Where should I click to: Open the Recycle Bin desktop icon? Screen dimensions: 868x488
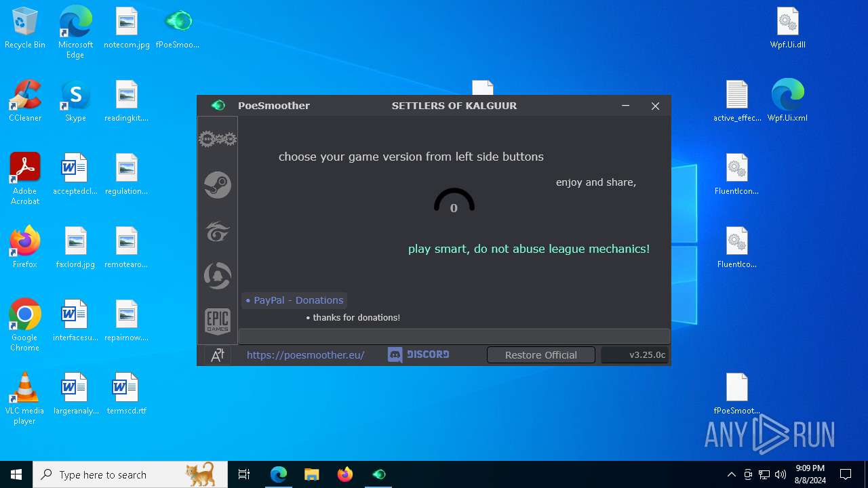point(25,28)
